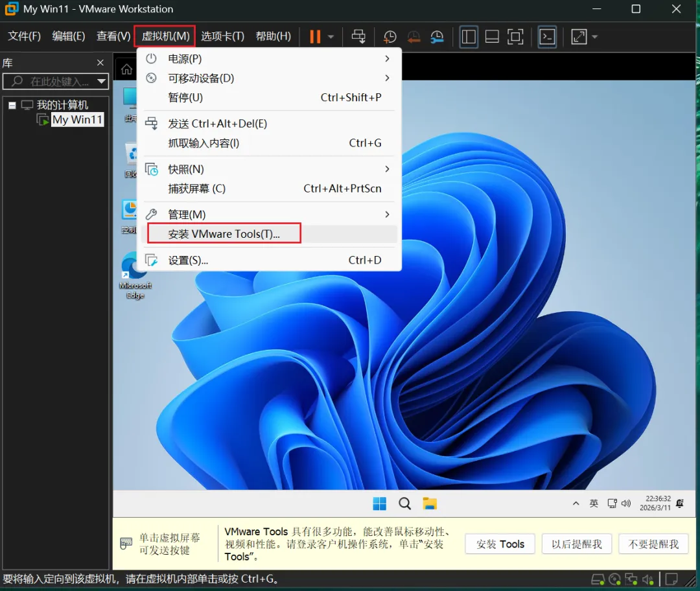This screenshot has height=591, width=700.
Task: Click the 安装 Tools button
Action: click(x=500, y=544)
